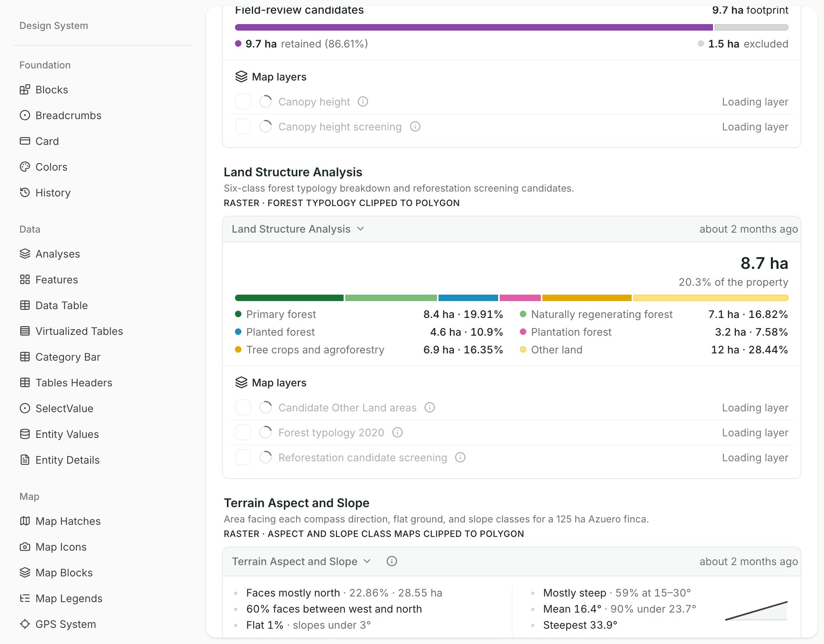The height and width of the screenshot is (644, 824).
Task: Click the purple retained progress bar
Action: pyautogui.click(x=474, y=27)
